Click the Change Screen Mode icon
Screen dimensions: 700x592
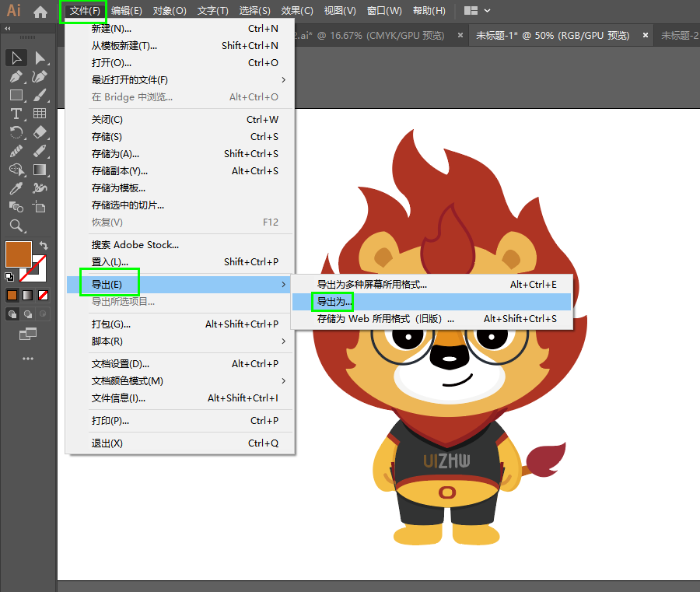(28, 334)
